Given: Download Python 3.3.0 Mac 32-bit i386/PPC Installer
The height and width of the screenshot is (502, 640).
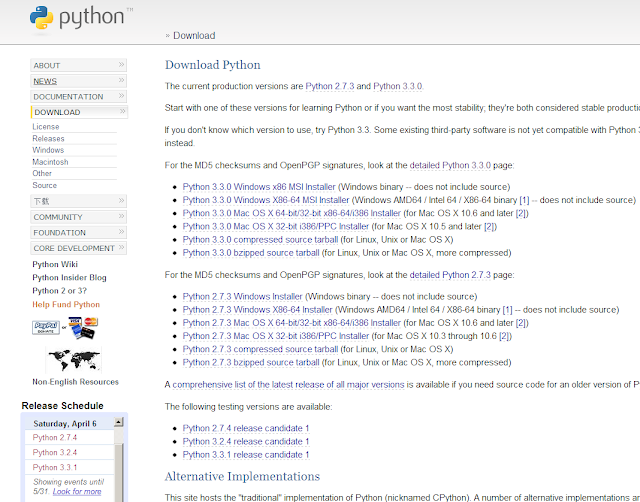Looking at the screenshot, I should click(276, 227).
